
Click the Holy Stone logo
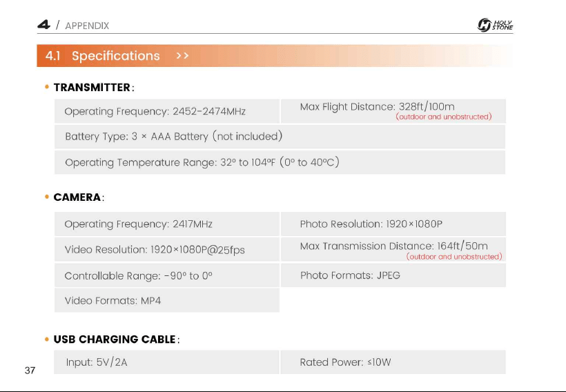click(x=495, y=25)
